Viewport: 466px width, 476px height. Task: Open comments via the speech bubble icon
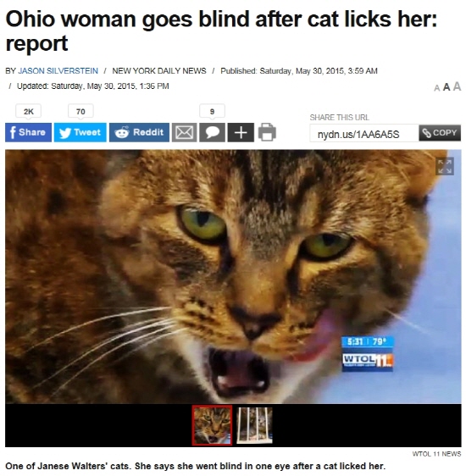[212, 132]
